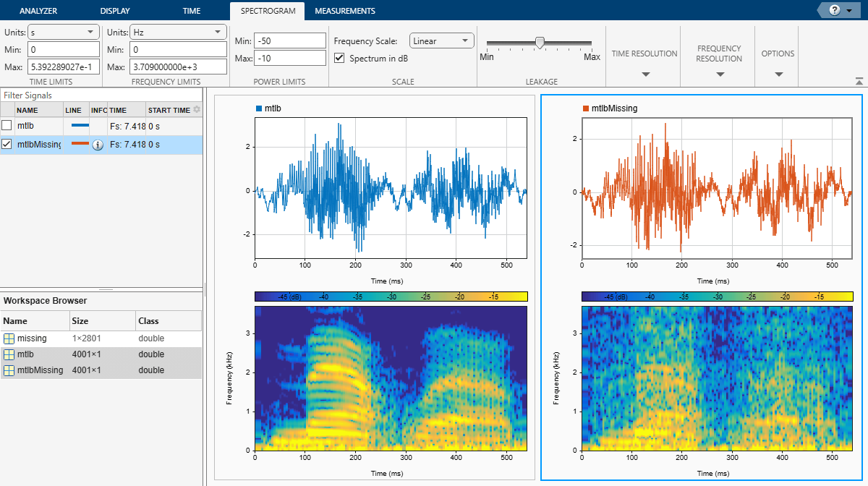Open signal table column settings gear
The height and width of the screenshot is (486, 868).
point(197,110)
